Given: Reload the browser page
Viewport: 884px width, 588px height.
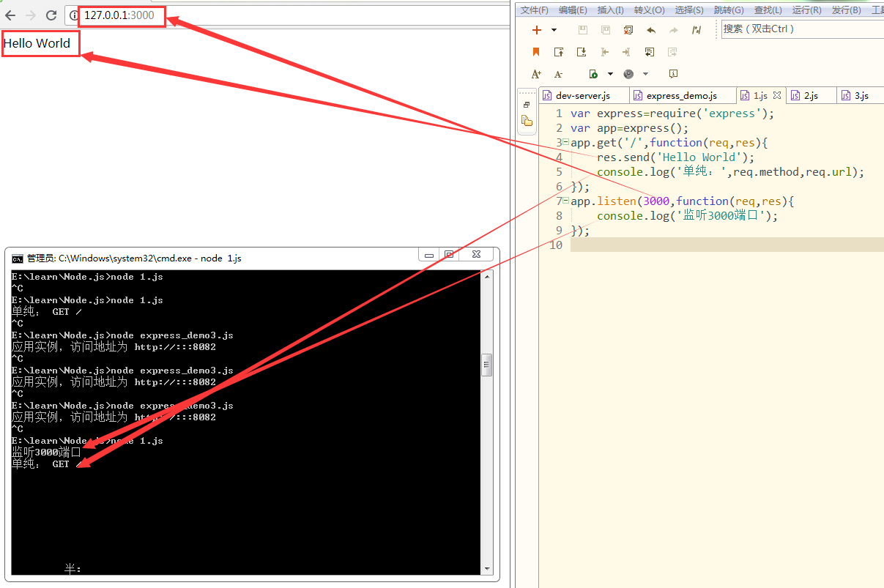Looking at the screenshot, I should tap(51, 15).
